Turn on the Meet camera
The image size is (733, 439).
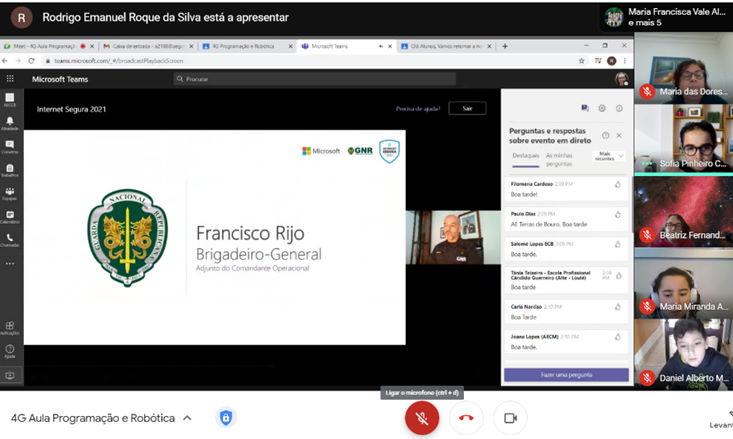pyautogui.click(x=510, y=418)
